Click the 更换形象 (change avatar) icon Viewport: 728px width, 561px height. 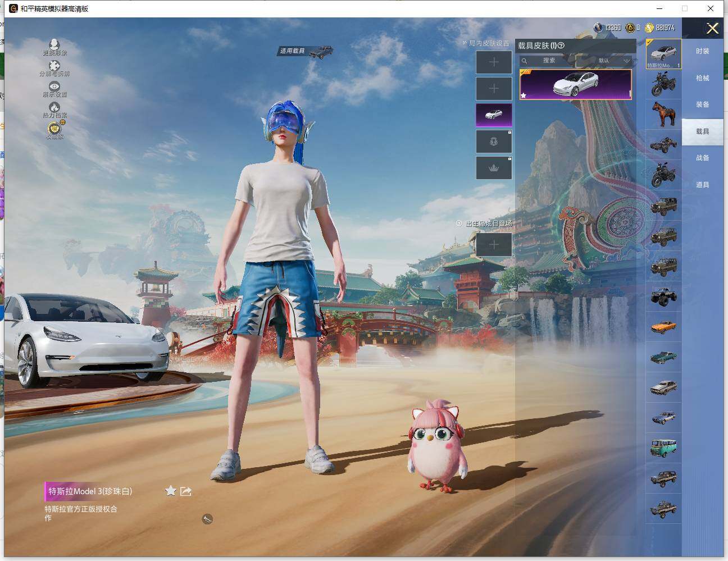coord(54,45)
